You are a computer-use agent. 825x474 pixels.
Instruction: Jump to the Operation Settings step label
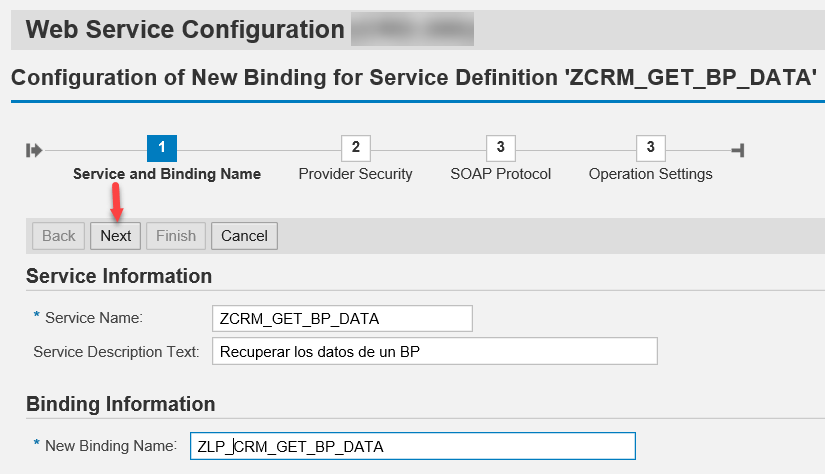point(650,174)
